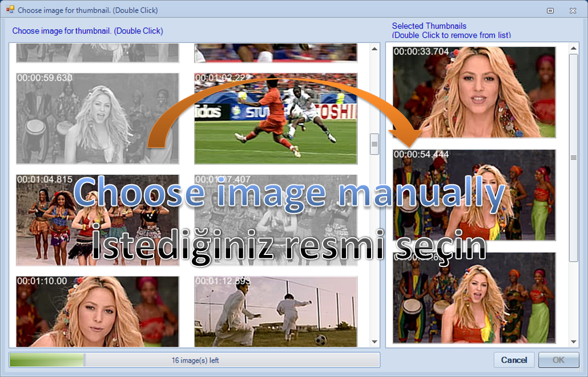Click the image list scroll up arrow
Image resolution: width=588 pixels, height=377 pixels.
(x=374, y=49)
